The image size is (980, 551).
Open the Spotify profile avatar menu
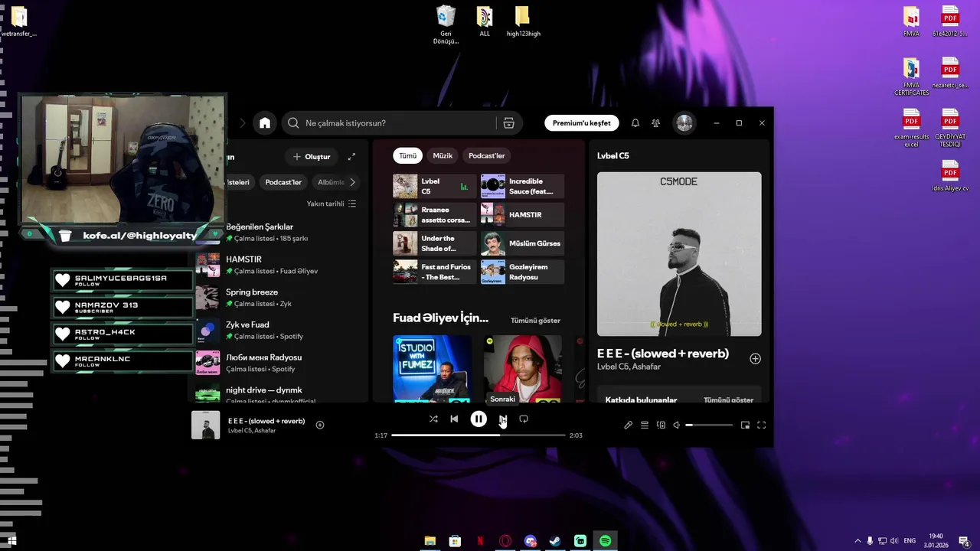click(684, 122)
